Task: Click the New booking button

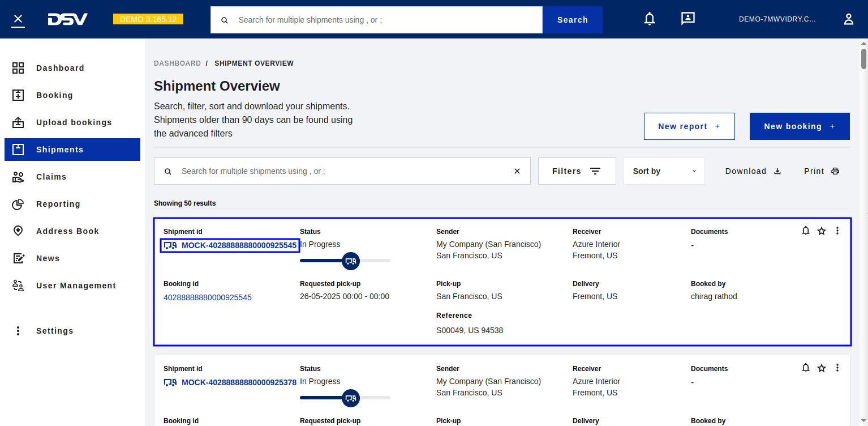Action: [799, 126]
